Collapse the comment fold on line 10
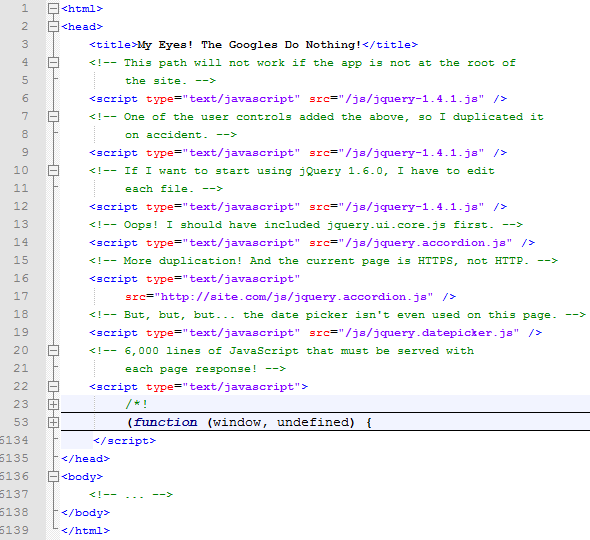Screen dimensions: 590x540 point(53,170)
